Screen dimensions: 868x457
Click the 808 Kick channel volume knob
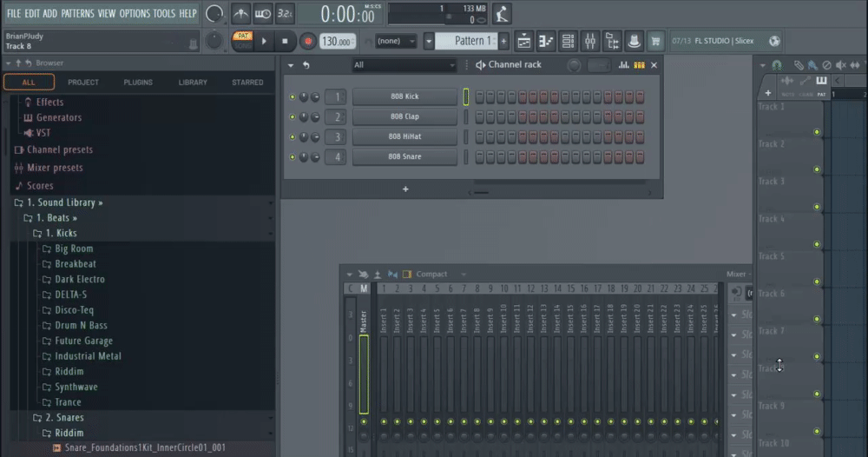point(314,97)
